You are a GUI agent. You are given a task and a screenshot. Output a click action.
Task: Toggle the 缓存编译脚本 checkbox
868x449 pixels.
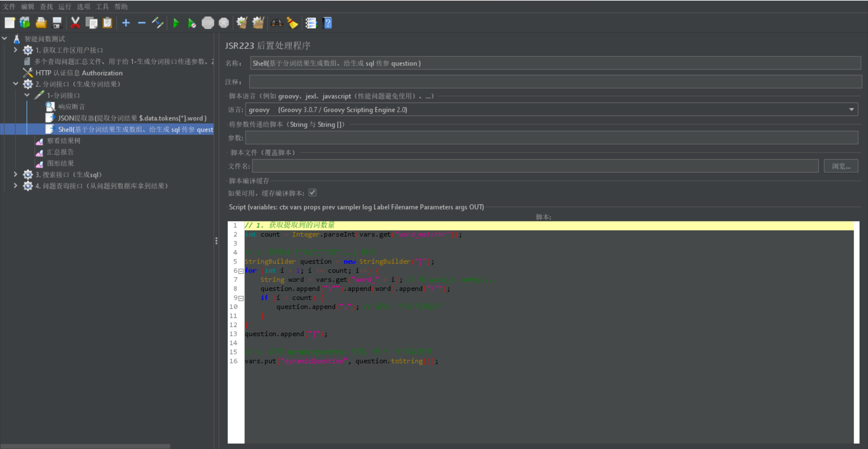[312, 192]
